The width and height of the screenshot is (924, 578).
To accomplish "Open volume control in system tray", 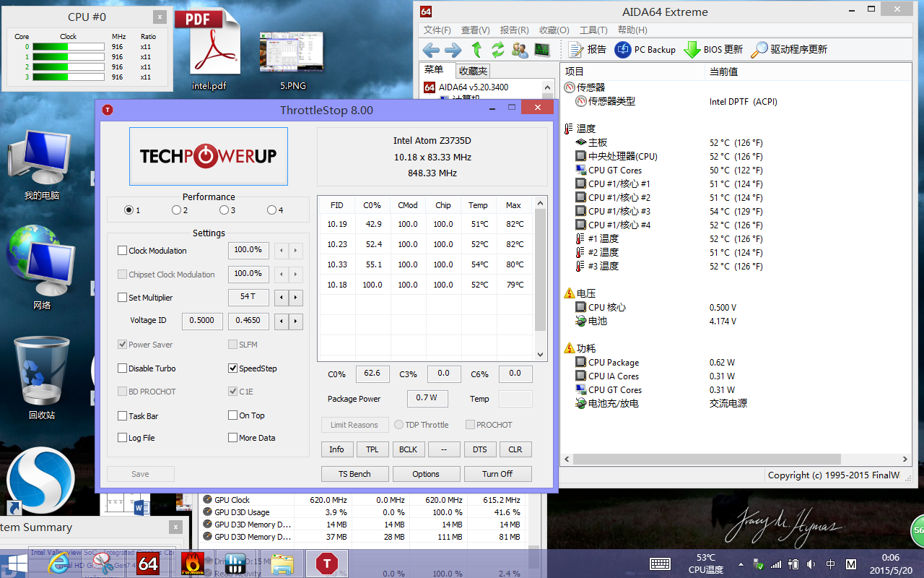I will coord(811,564).
